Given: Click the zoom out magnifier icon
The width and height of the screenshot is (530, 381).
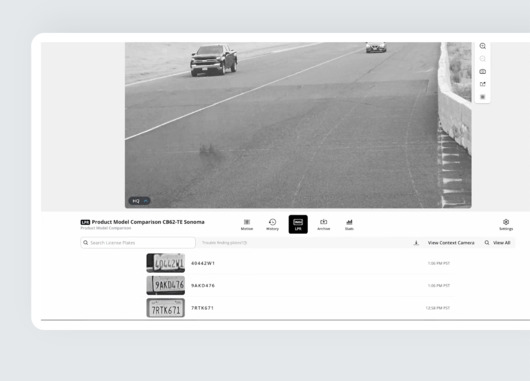Looking at the screenshot, I should tap(483, 59).
